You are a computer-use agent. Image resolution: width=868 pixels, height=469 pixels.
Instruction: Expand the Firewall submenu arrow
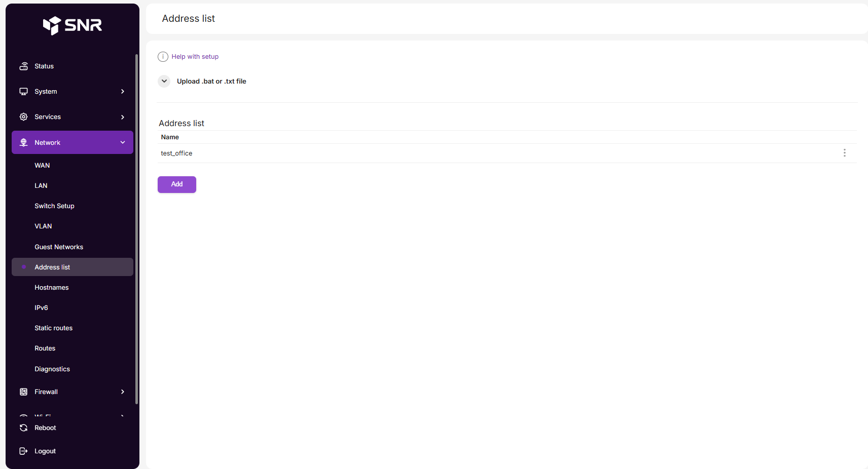[123, 392]
